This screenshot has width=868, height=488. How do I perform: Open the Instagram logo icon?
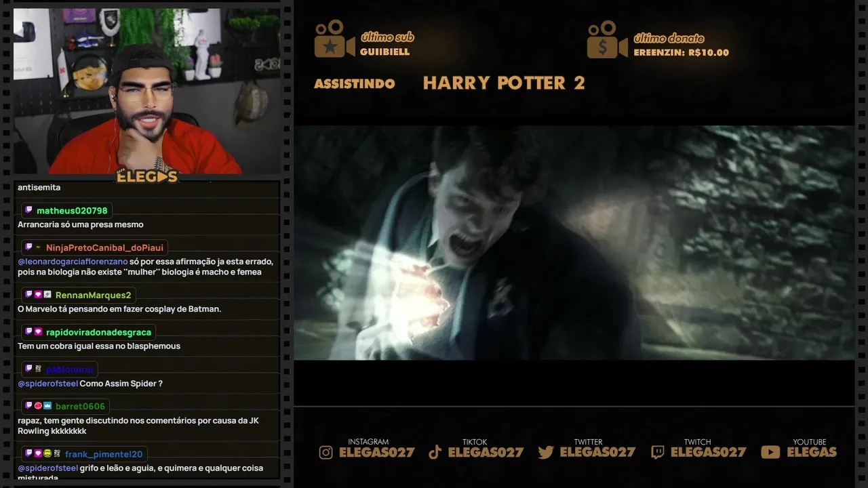[x=326, y=452]
